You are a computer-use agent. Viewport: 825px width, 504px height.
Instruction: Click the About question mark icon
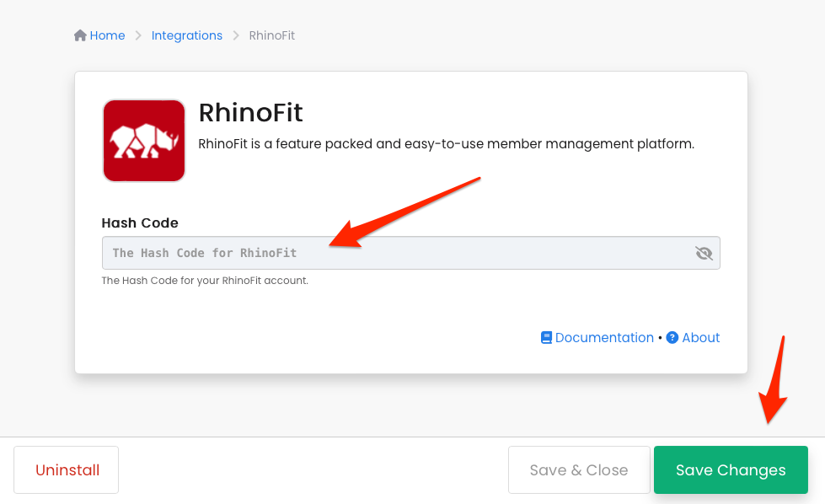click(672, 338)
